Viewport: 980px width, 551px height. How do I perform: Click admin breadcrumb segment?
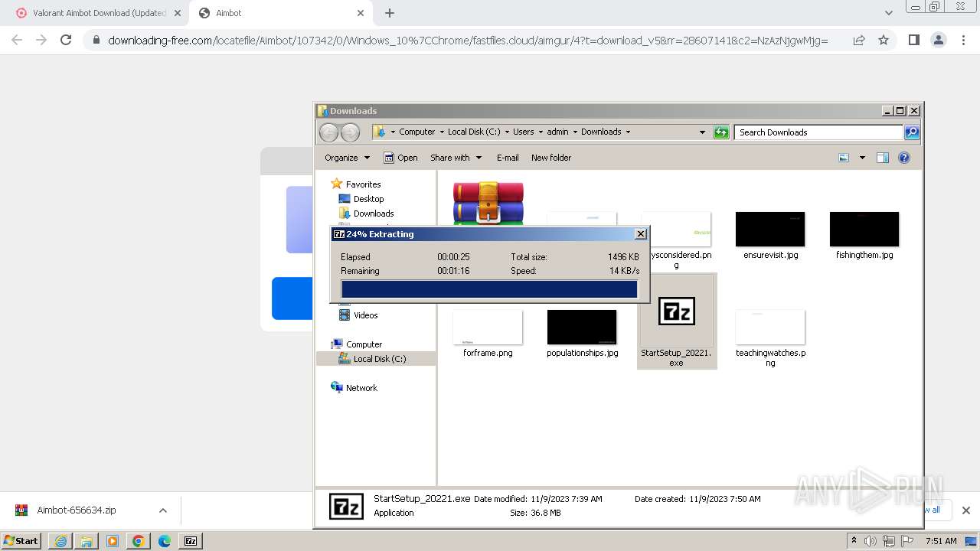(557, 132)
